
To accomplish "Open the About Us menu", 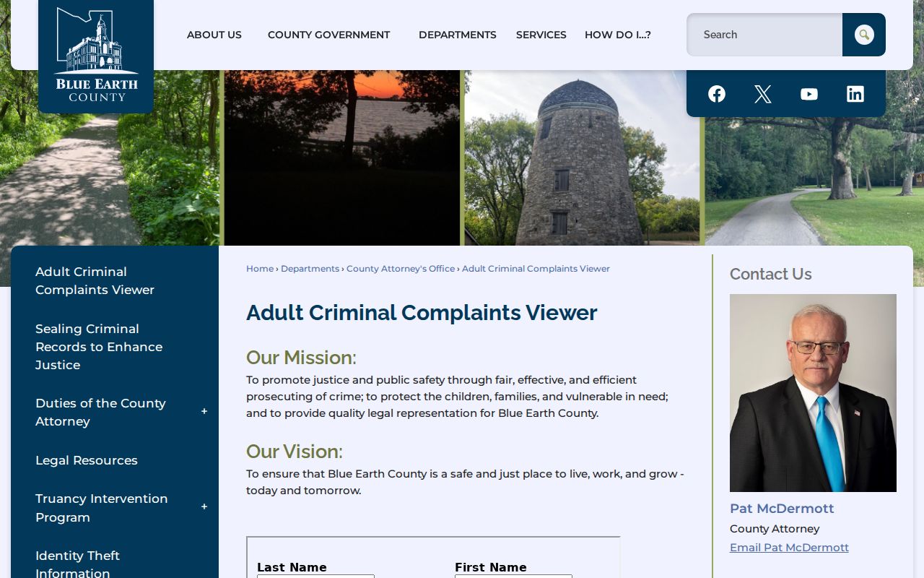I will pyautogui.click(x=214, y=35).
